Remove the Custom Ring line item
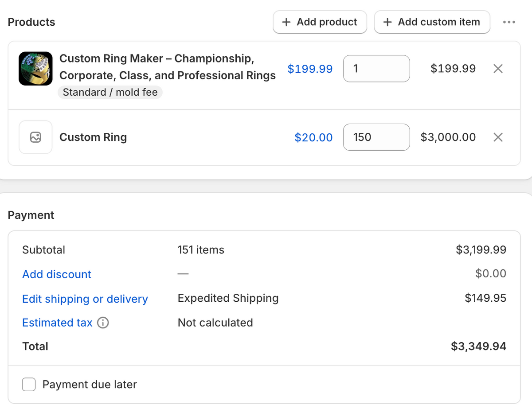 498,137
